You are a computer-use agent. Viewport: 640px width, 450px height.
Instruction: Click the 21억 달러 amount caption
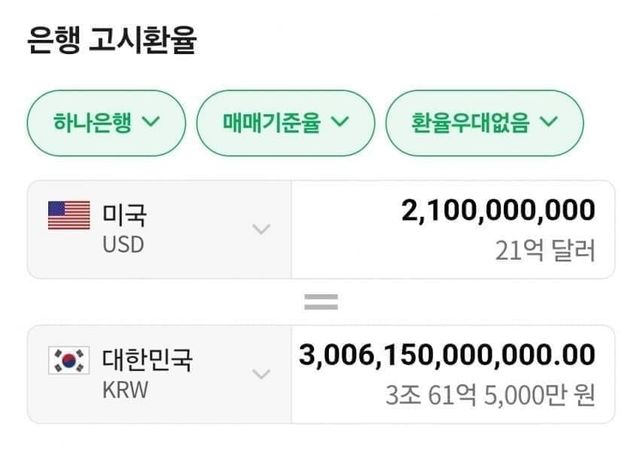[545, 250]
